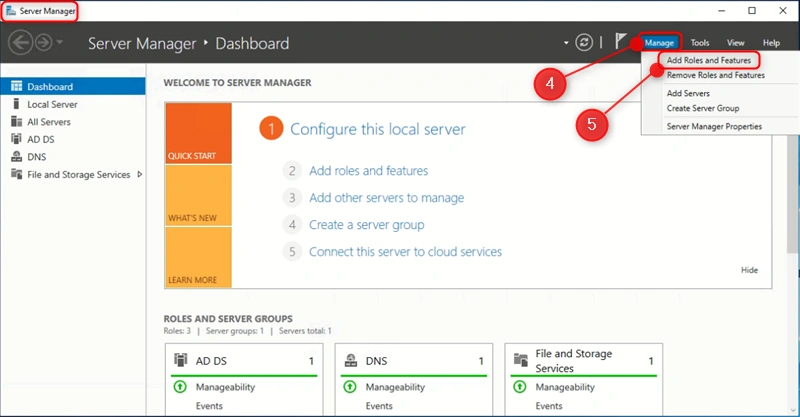Click the vertical scrollbar on right edge

pyautogui.click(x=794, y=240)
